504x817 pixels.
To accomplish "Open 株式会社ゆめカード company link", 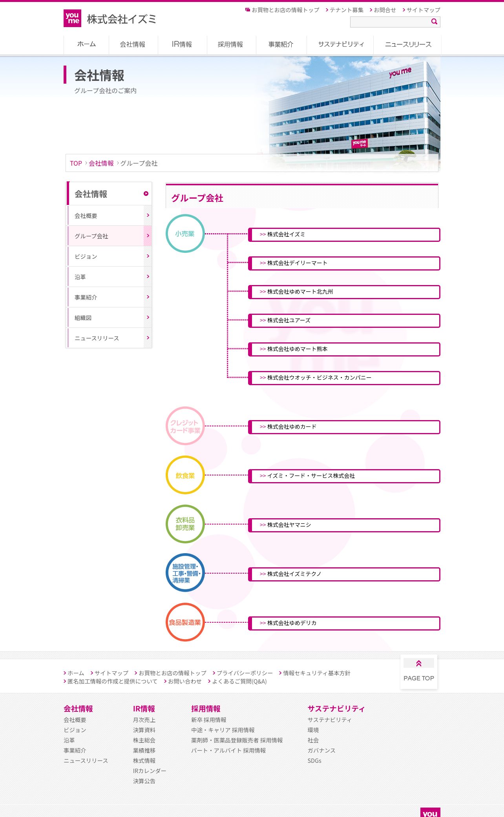I will 344,427.
